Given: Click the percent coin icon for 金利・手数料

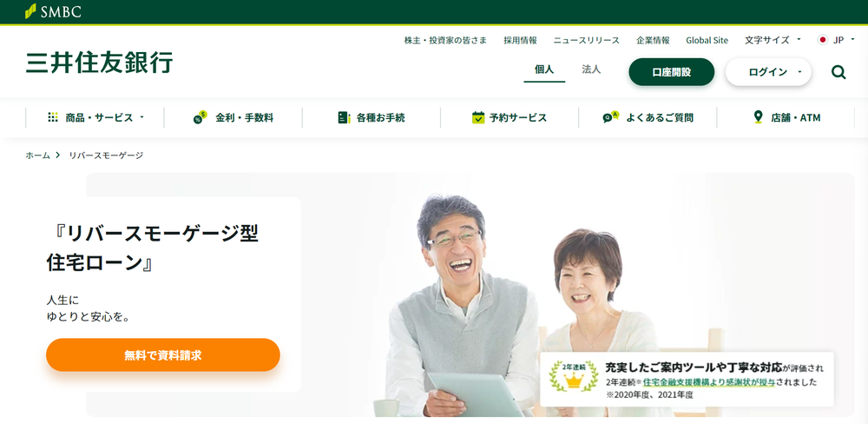Looking at the screenshot, I should pos(200,117).
